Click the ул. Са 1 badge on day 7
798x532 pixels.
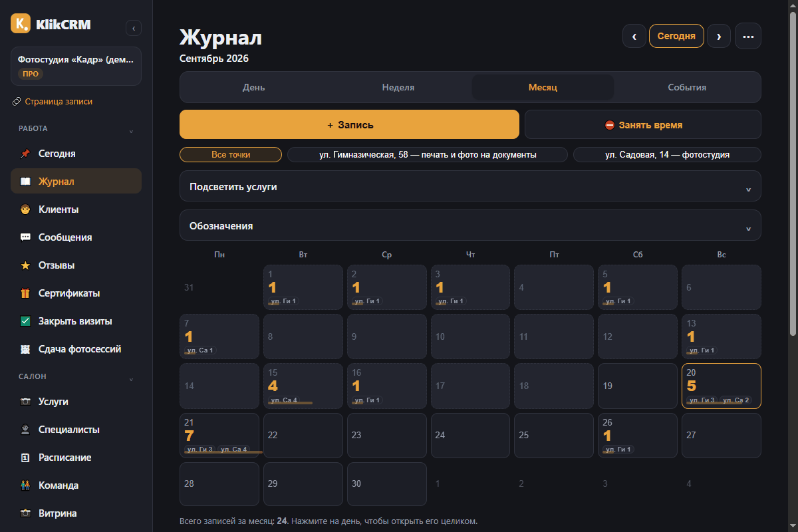point(200,350)
